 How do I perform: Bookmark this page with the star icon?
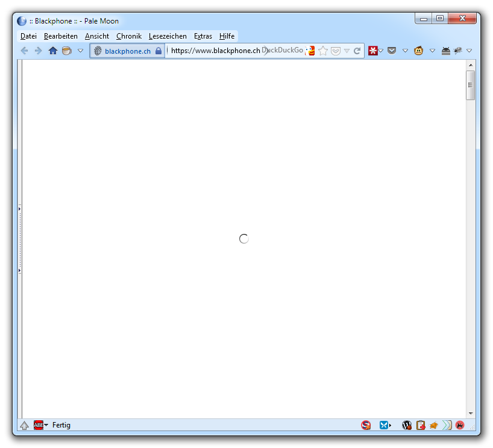[323, 51]
